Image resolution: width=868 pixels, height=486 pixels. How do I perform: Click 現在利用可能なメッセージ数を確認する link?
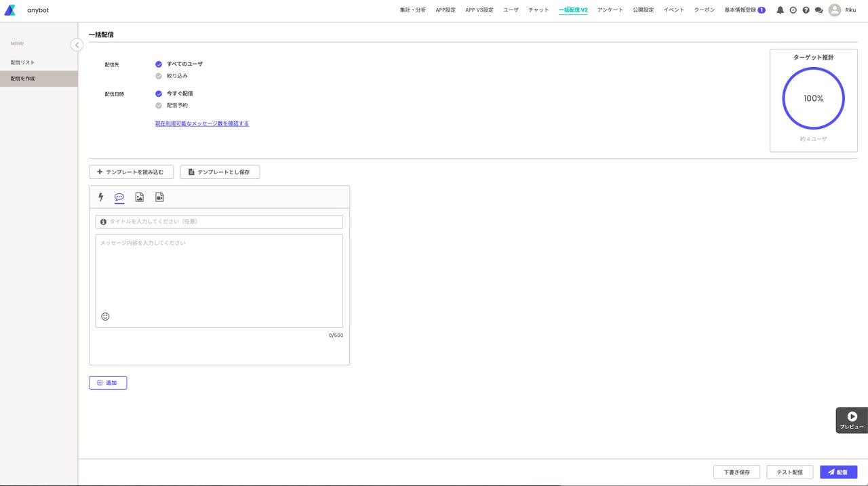click(x=202, y=123)
